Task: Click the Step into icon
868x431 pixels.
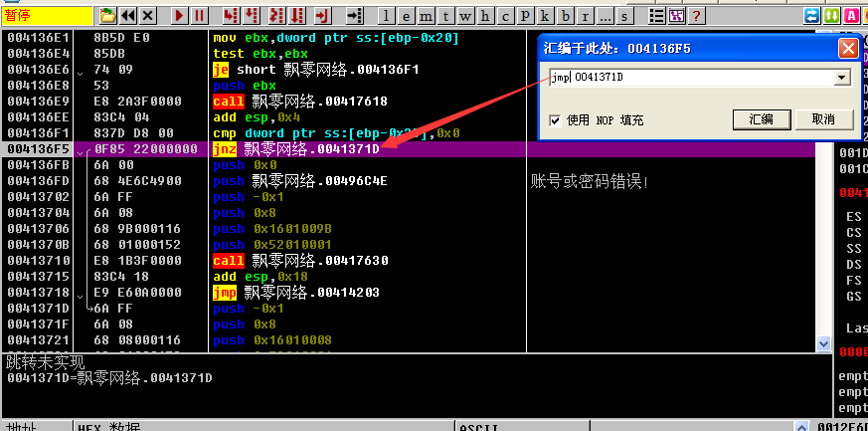Action: 232,16
